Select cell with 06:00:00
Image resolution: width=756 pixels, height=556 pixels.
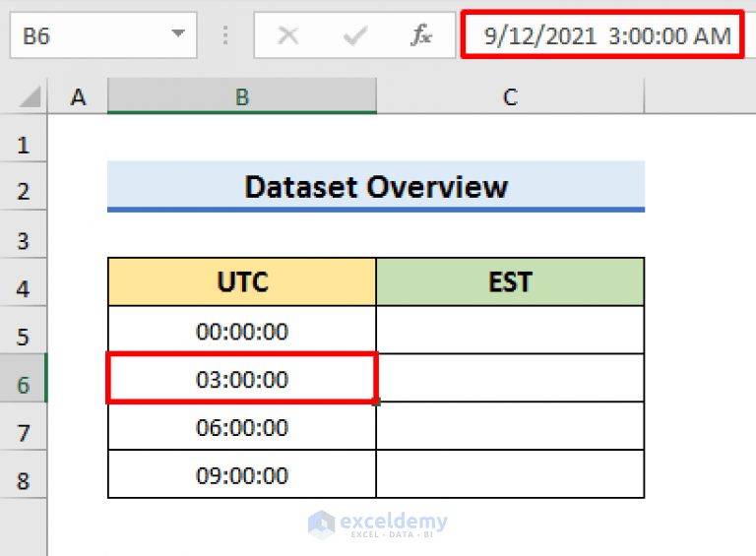[x=242, y=426]
